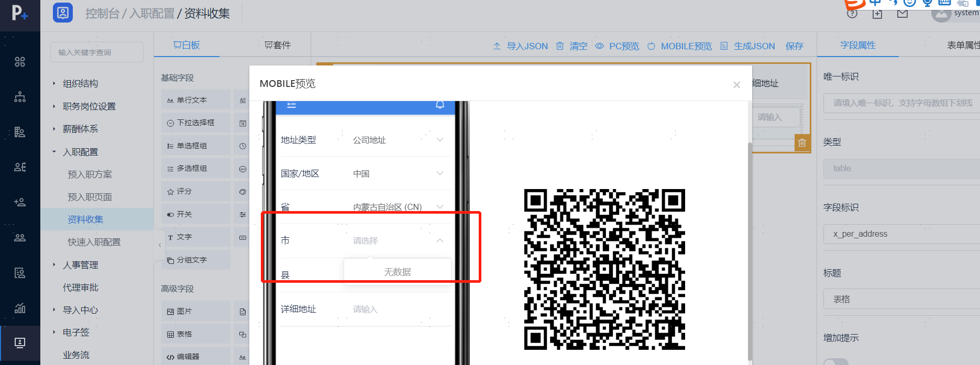Click the blue badge icon beside the breadcrumb
Image resolution: width=980 pixels, height=365 pixels.
click(x=63, y=13)
